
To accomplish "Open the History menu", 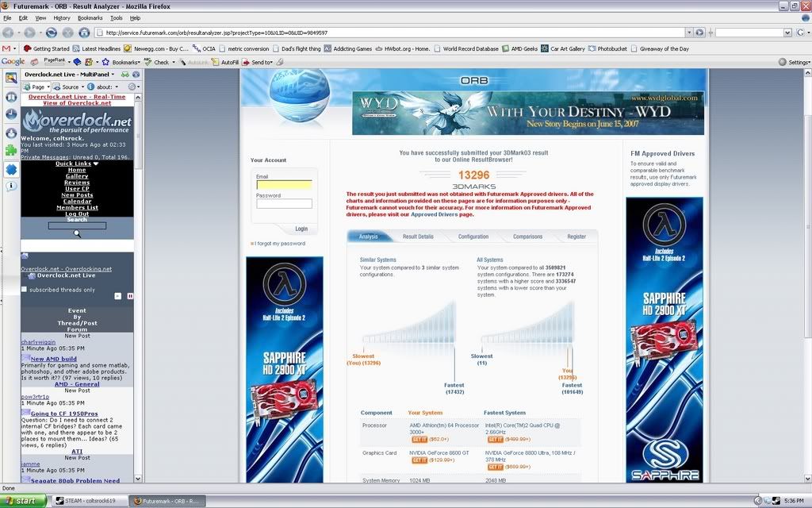I will (x=62, y=17).
